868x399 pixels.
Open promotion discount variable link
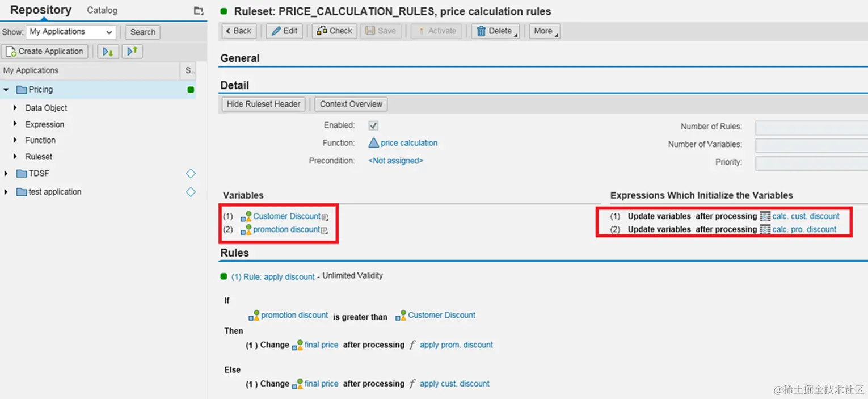click(286, 229)
